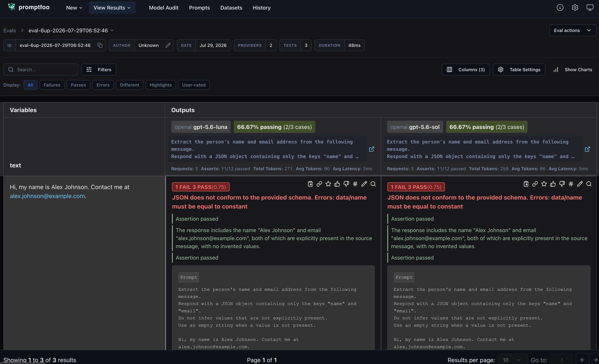Open the Model Audit page
Screen dimensions: 599x364
164,7
